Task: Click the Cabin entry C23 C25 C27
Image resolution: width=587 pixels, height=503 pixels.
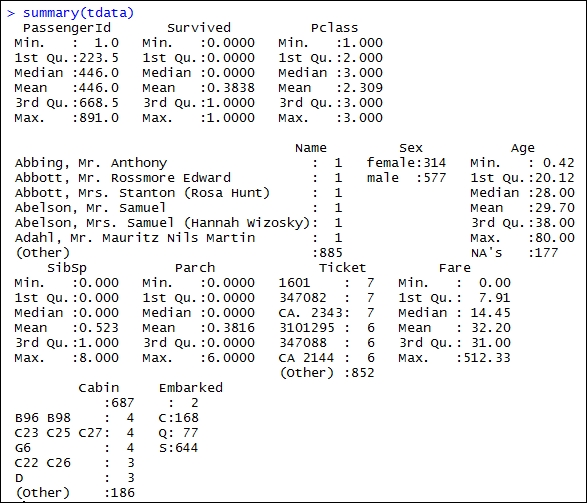Action: click(59, 433)
